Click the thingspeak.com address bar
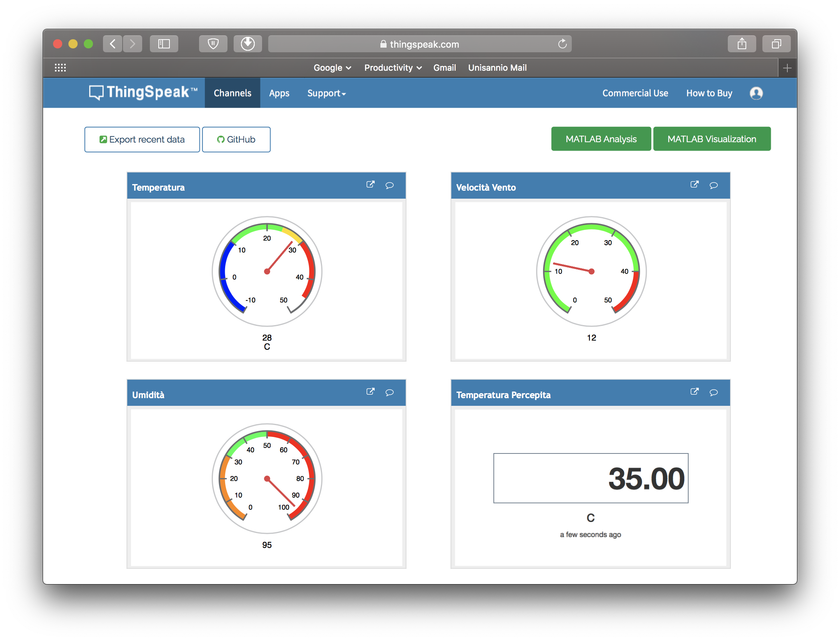This screenshot has height=641, width=840. [x=420, y=44]
